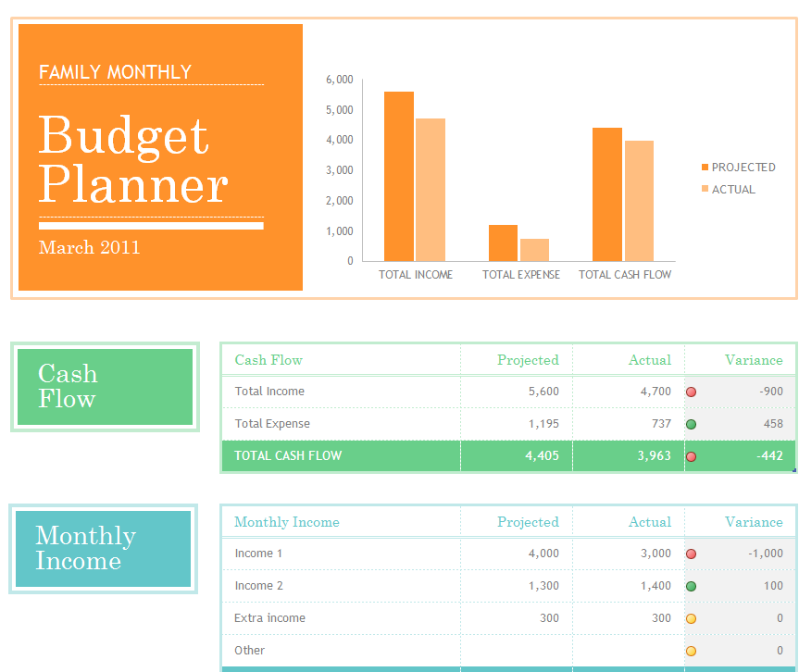This screenshot has height=672, width=799.
Task: Click the Monthly Income table 'Variance' header
Action: tap(741, 522)
